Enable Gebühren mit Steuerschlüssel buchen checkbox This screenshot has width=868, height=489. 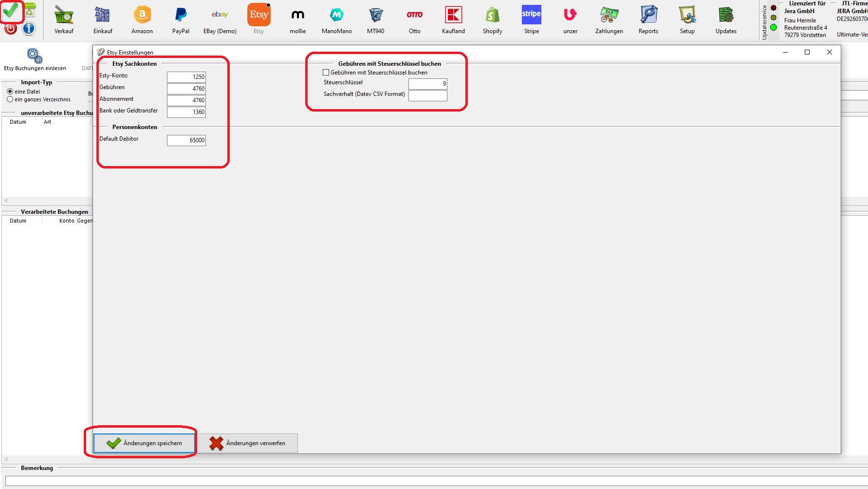[326, 73]
